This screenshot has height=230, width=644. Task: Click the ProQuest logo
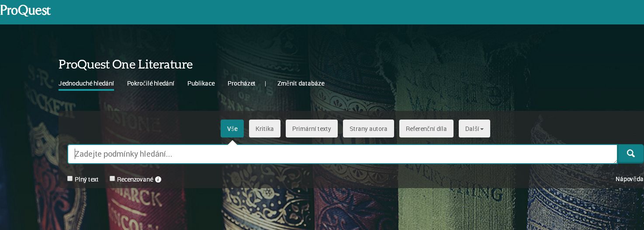[x=25, y=10]
